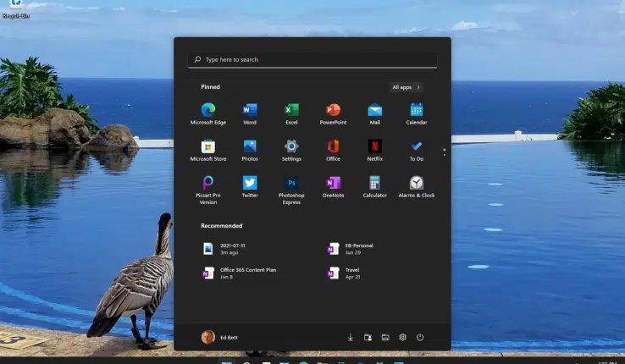Click the Recommended section heading
The height and width of the screenshot is (364, 625).
222,226
